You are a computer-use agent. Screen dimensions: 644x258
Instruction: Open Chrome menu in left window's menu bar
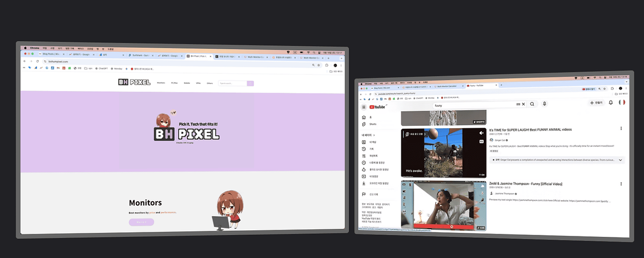pos(34,48)
